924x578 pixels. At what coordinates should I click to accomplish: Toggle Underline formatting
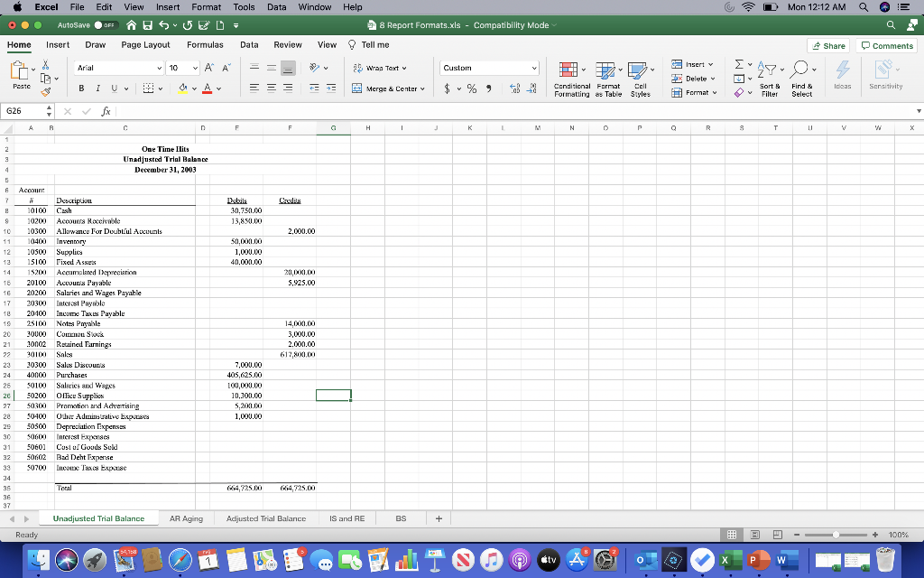[115, 89]
